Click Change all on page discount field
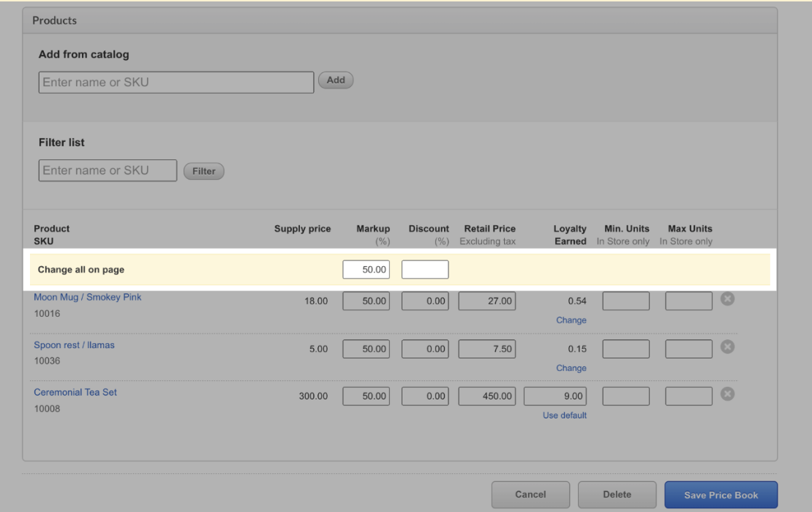Viewport: 812px width, 512px height. tap(425, 270)
